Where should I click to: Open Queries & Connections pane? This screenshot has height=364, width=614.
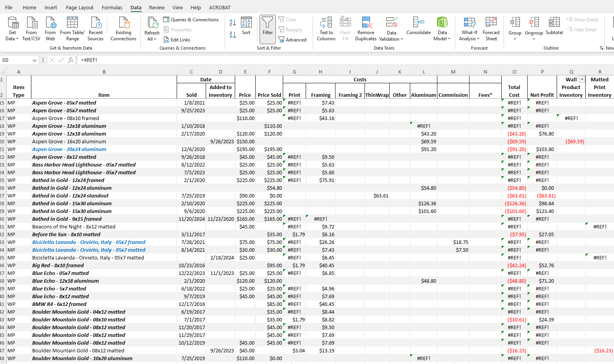191,20
